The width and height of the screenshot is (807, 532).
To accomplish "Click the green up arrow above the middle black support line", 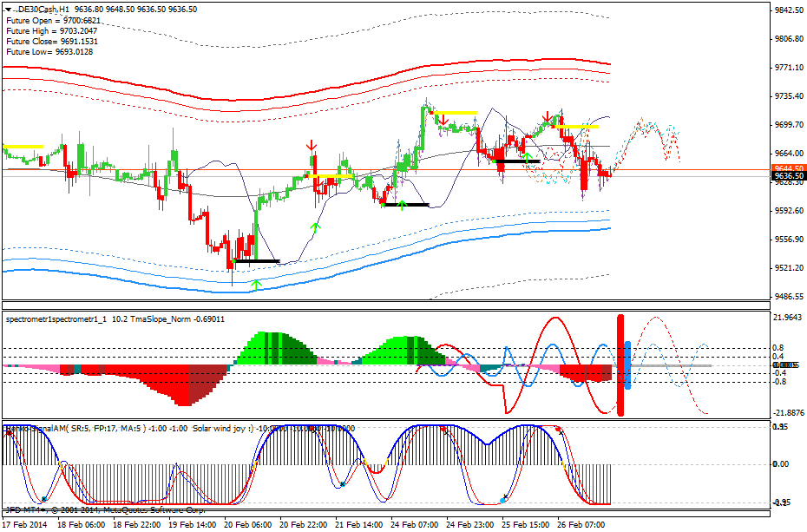I will click(401, 205).
